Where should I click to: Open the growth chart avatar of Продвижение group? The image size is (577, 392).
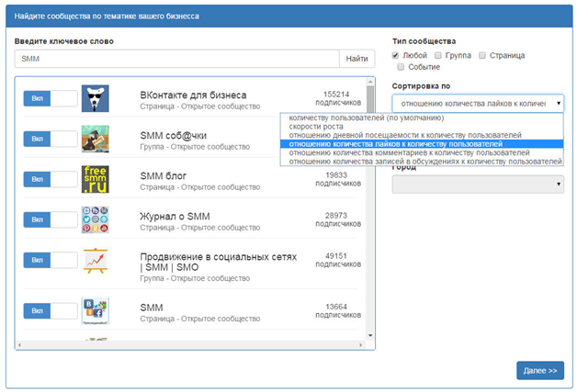coord(96,261)
